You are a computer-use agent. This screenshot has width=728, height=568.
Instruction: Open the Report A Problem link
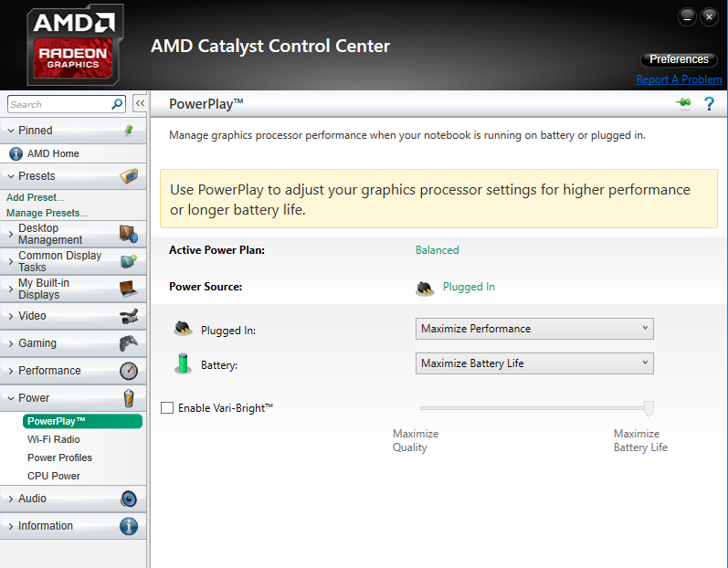coord(679,79)
